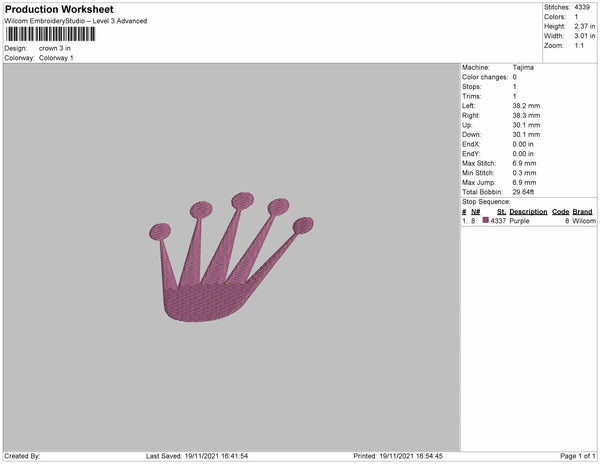Click the Zoom value 1:1
This screenshot has height=464, width=600.
[x=579, y=46]
